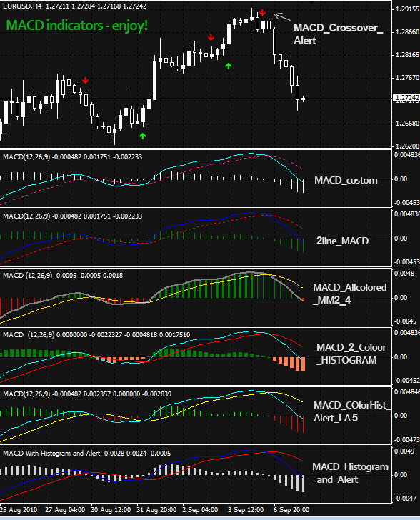
Task: Click title with values 0.0000000 -0.0022327 -0.0004818
Action: [x=96, y=335]
